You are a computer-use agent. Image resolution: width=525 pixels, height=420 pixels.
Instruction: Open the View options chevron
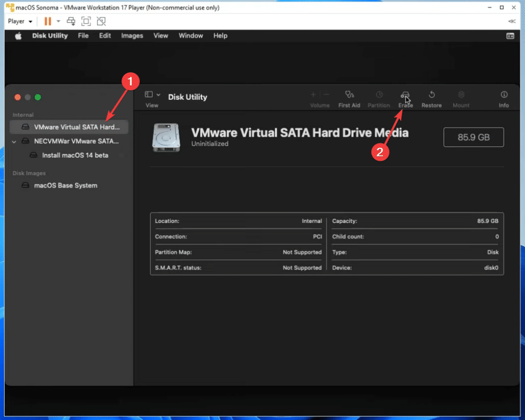pyautogui.click(x=158, y=95)
